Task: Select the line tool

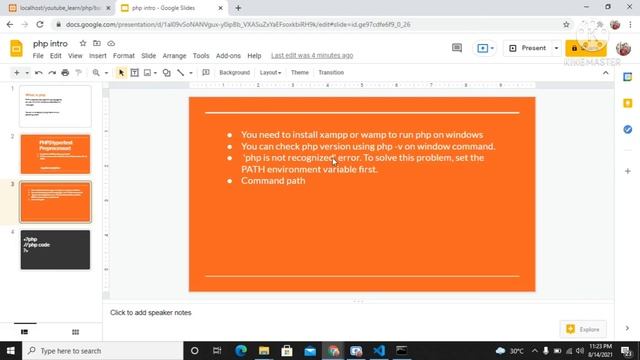Action: [180, 73]
